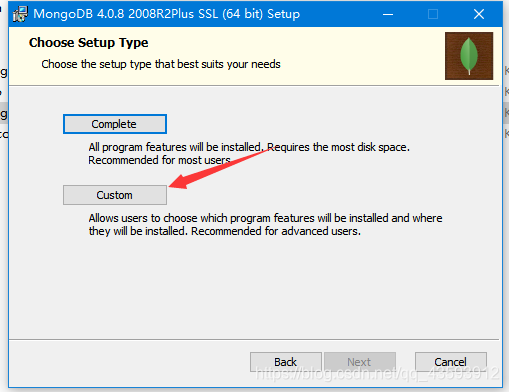Close the MongoDB Setup window

(x=479, y=14)
